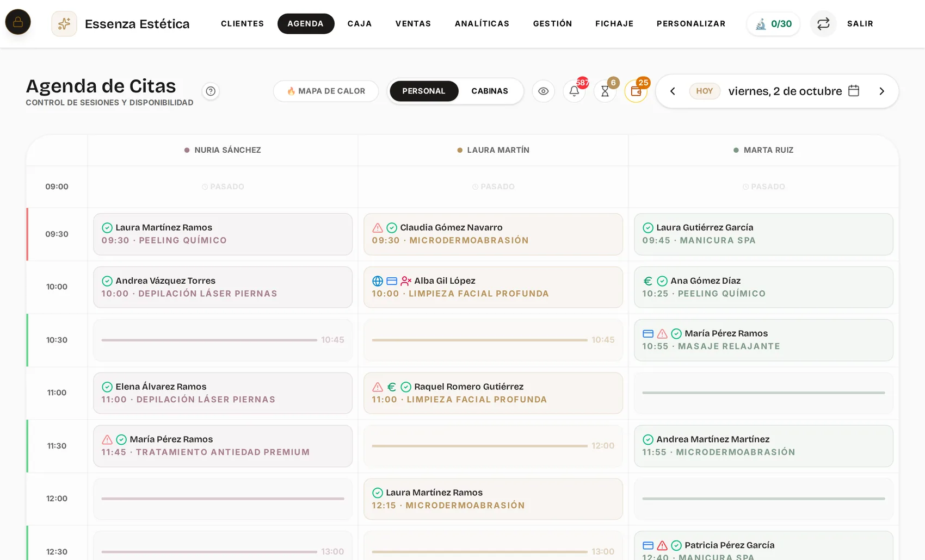Open the Mapa de Calor view
The width and height of the screenshot is (925, 560).
pos(326,91)
